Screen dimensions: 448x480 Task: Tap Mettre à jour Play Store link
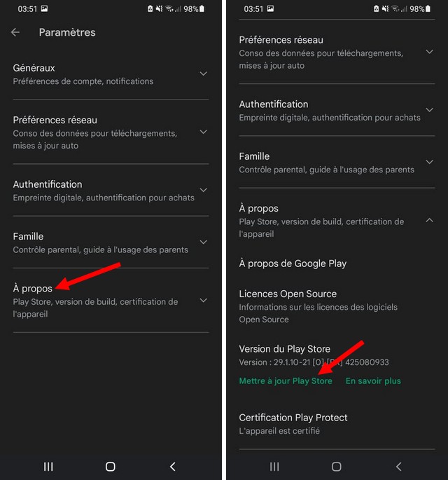coord(286,381)
